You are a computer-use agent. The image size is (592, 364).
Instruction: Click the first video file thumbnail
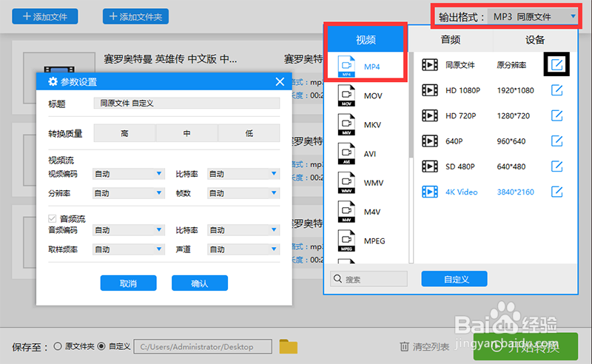(59, 78)
